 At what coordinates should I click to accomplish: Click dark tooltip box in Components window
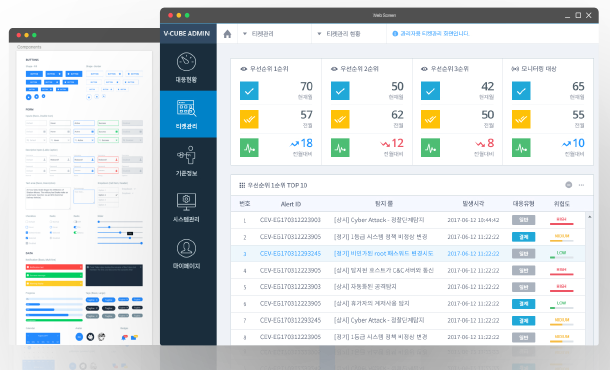(x=114, y=275)
